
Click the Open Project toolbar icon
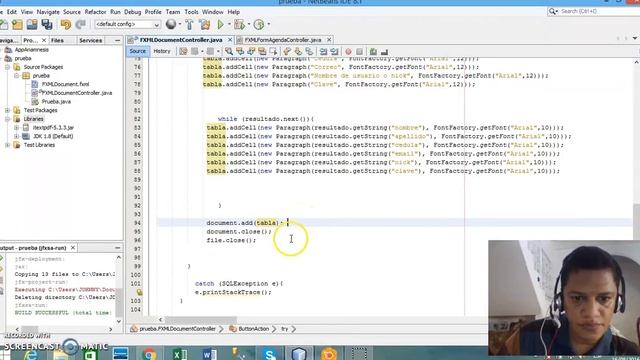pyautogui.click(x=32, y=24)
